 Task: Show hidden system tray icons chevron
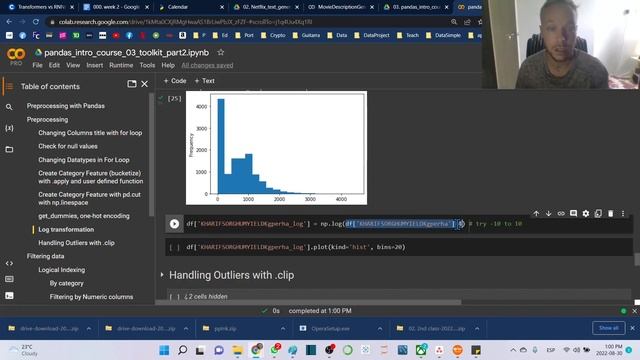(513, 350)
